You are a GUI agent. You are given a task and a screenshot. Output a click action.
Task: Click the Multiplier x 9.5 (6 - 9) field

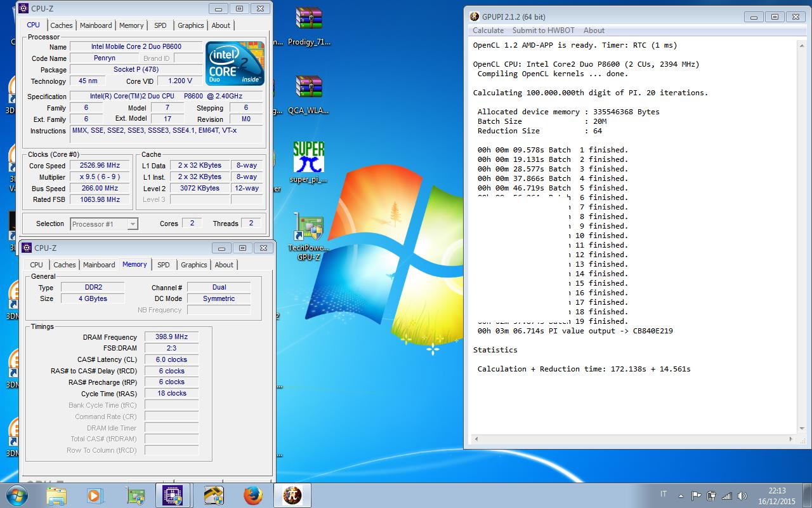click(x=101, y=177)
